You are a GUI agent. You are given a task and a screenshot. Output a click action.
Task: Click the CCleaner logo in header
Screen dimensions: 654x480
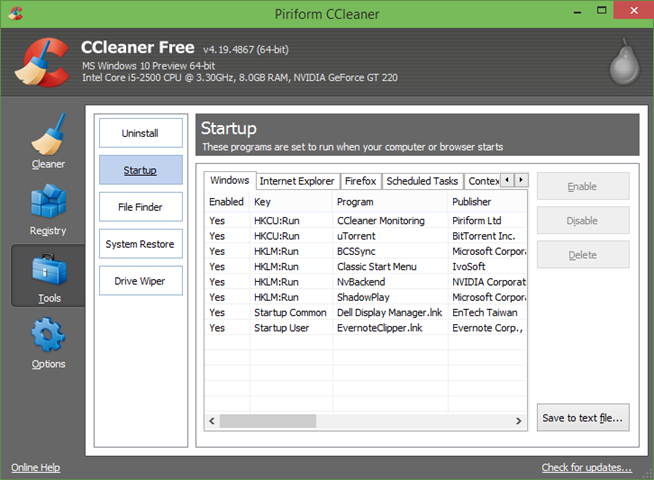click(42, 63)
